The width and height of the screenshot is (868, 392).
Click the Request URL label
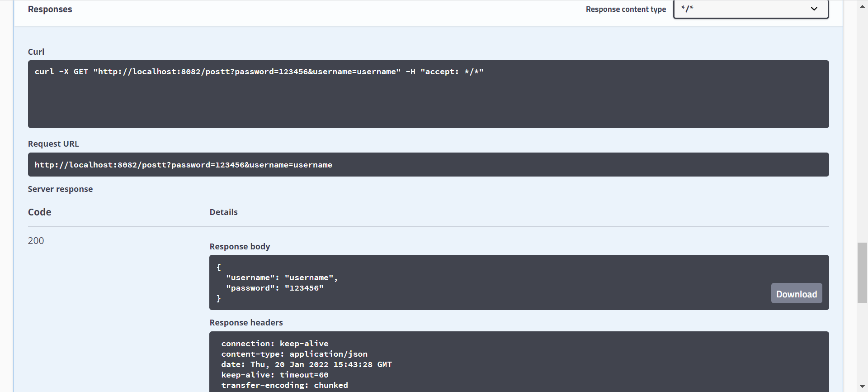[x=53, y=144]
